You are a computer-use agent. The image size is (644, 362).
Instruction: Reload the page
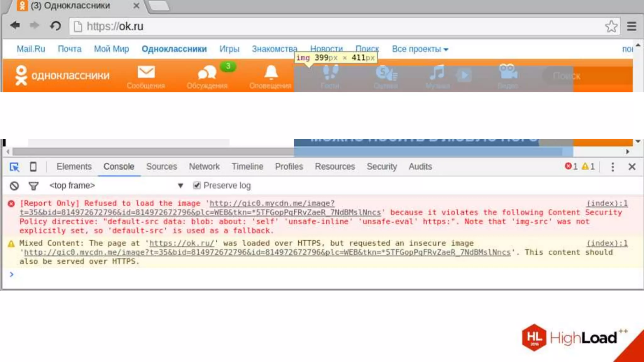(56, 26)
